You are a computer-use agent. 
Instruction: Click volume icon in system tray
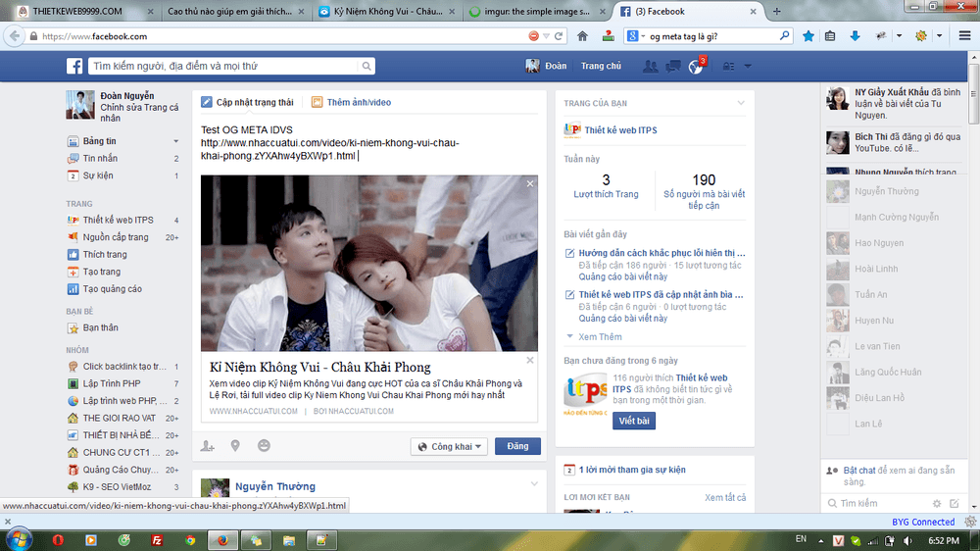[x=907, y=541]
